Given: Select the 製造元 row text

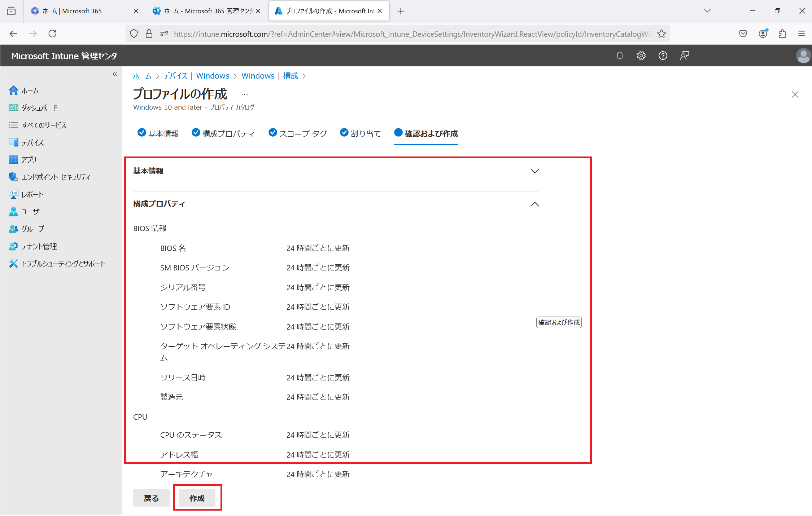Looking at the screenshot, I should [x=172, y=397].
